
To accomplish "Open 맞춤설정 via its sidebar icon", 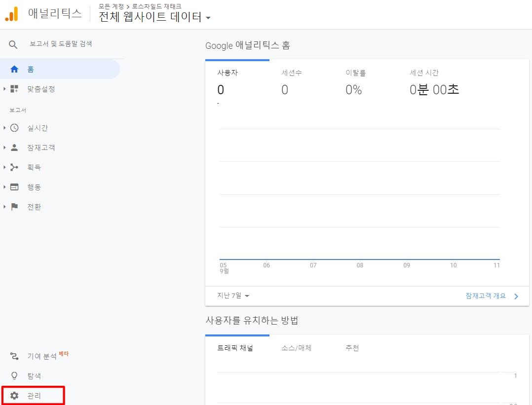I will [x=14, y=89].
